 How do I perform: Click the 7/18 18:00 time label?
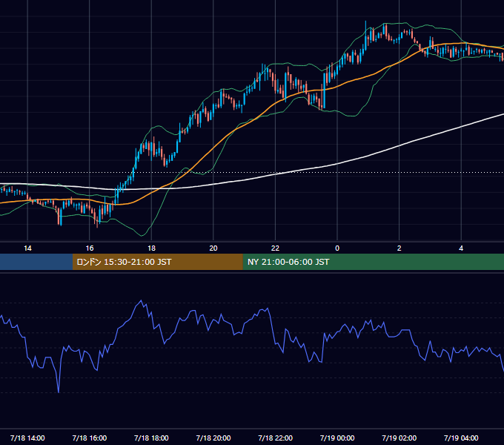tap(151, 438)
